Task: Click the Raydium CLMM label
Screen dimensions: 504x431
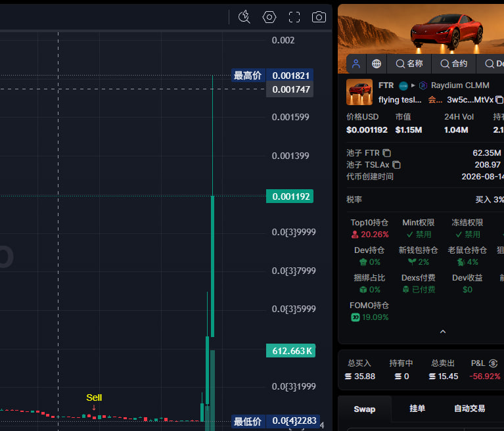Action: [460, 85]
